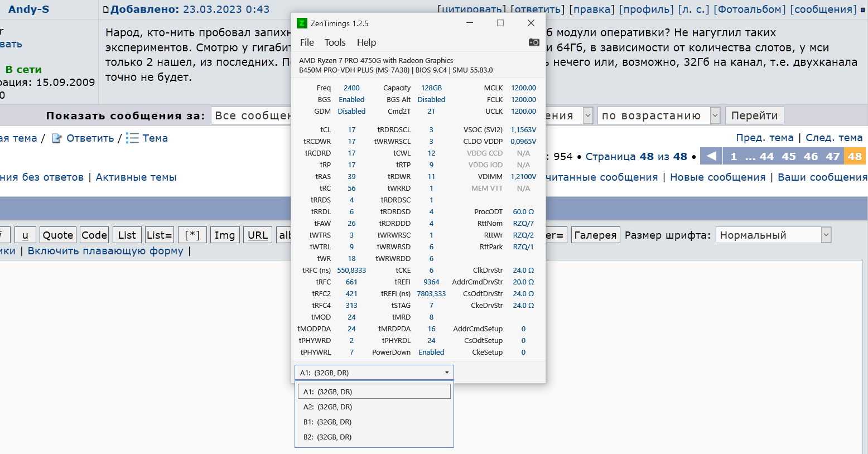Click the Тема link
Image resolution: width=868 pixels, height=454 pixels.
click(x=155, y=138)
